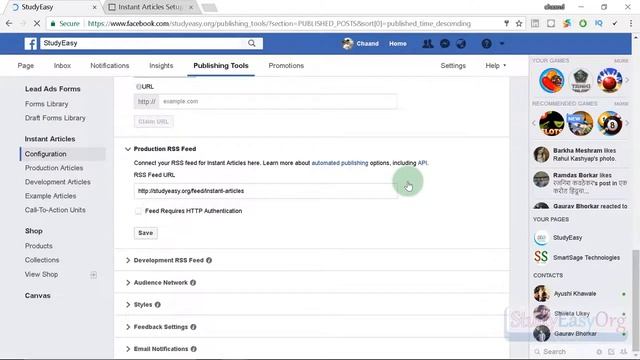Open the Friend Requests icon
This screenshot has width=640, height=360.
pyautogui.click(x=427, y=44)
